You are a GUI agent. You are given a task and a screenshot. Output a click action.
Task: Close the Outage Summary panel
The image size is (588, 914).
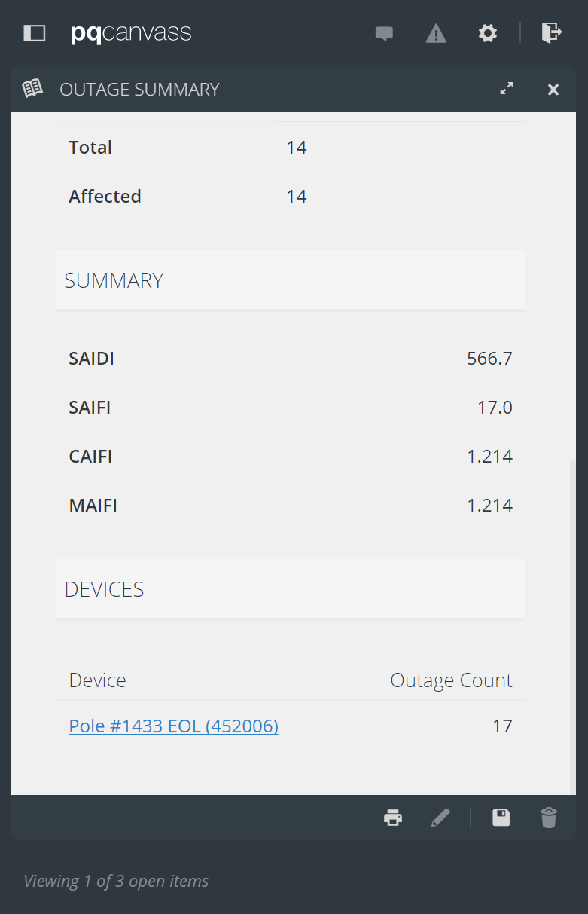[553, 89]
